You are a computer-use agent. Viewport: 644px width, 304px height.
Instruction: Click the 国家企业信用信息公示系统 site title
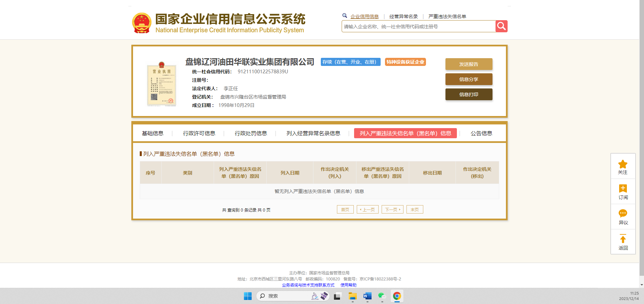[230, 19]
